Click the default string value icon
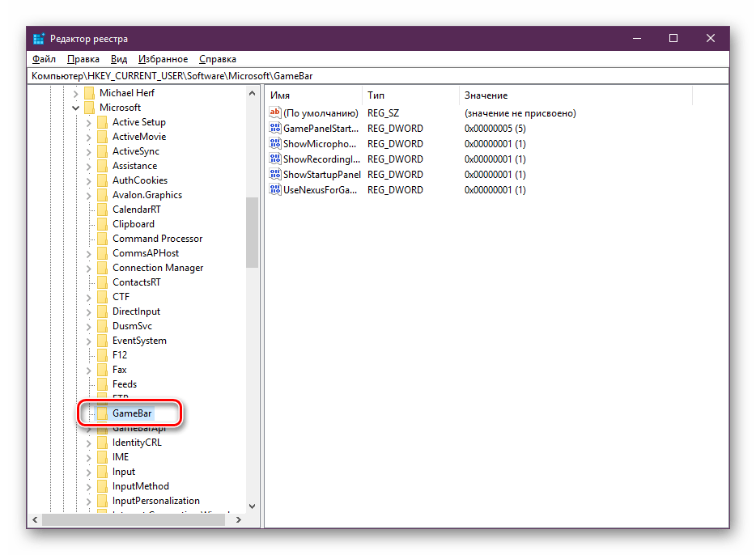Image resolution: width=756 pixels, height=555 pixels. 275,113
